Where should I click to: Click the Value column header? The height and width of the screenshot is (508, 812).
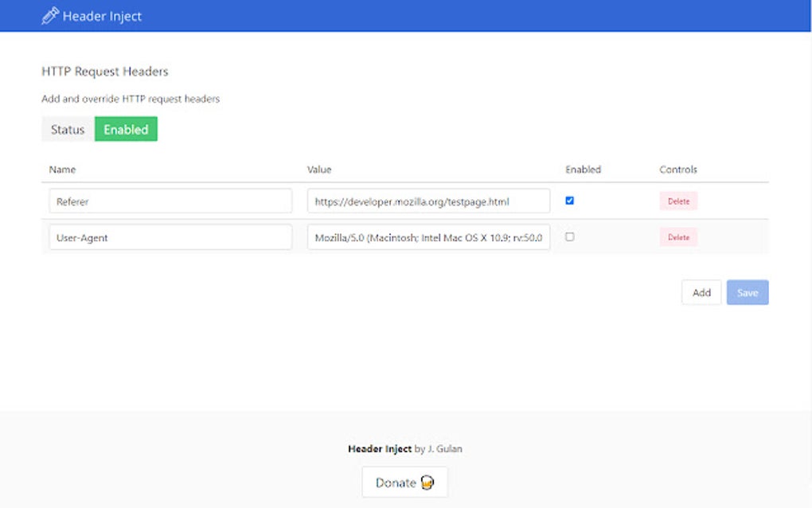(319, 170)
